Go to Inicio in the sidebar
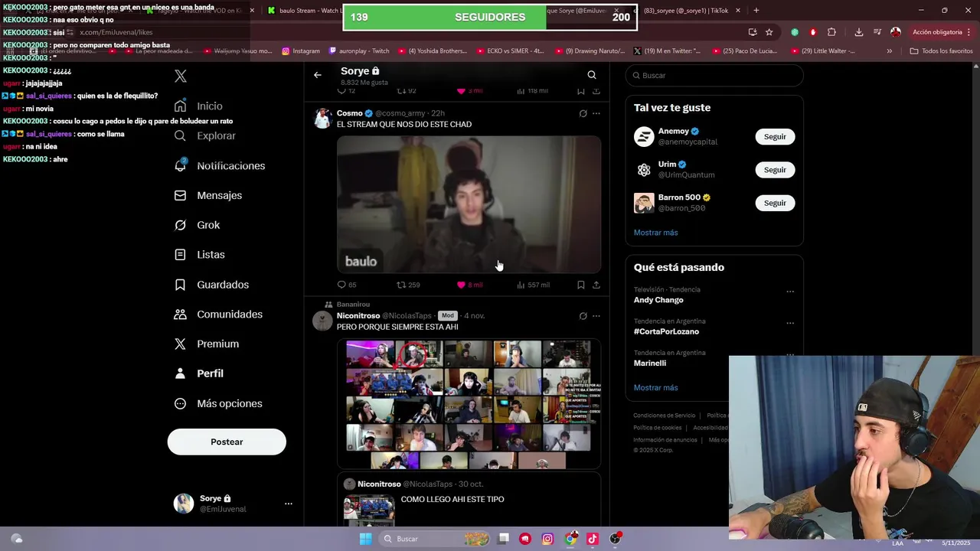This screenshot has height=551, width=980. (198, 106)
